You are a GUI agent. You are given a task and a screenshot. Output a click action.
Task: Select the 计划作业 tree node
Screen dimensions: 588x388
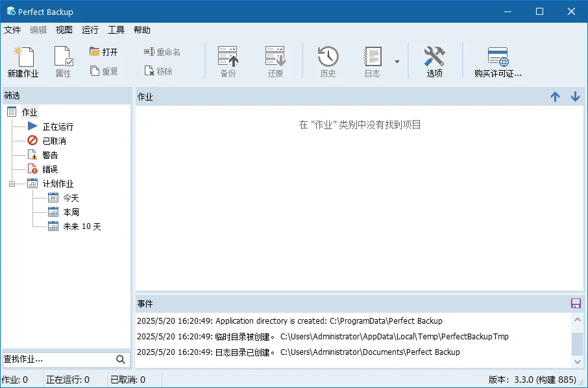tap(58, 184)
